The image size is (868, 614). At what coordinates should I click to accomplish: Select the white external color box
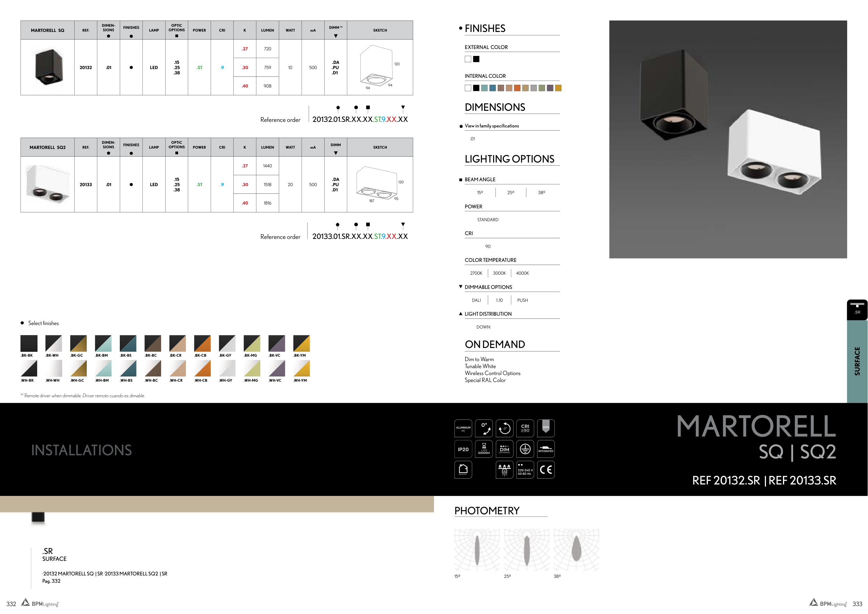(x=468, y=59)
